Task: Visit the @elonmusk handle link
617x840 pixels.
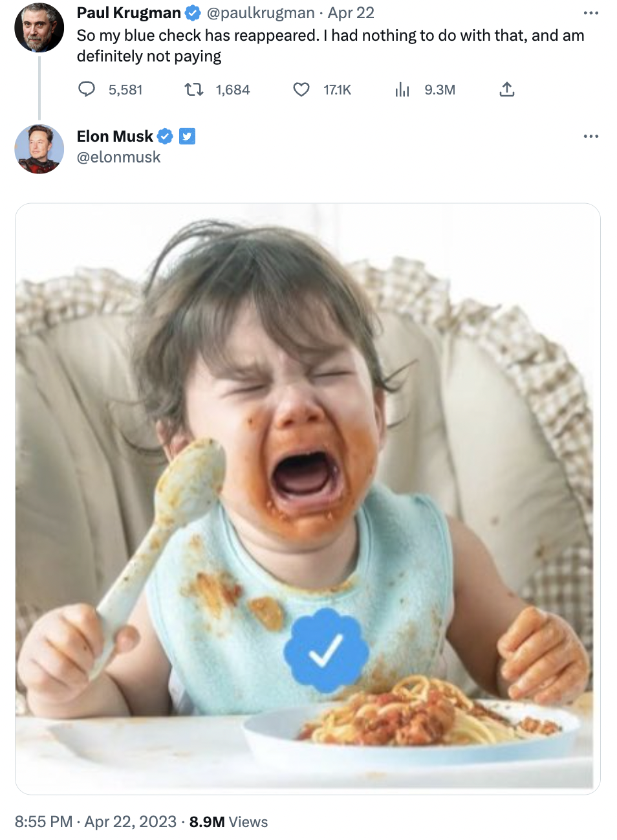Action: click(x=119, y=157)
